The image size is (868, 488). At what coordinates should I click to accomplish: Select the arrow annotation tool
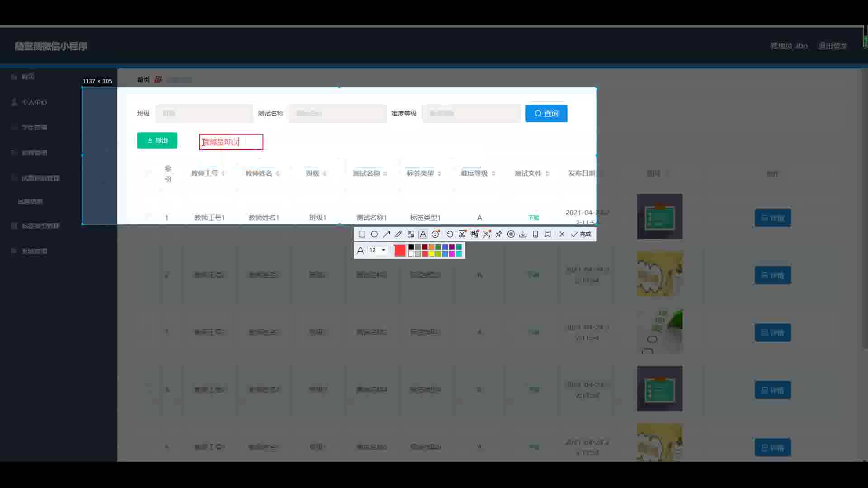387,234
